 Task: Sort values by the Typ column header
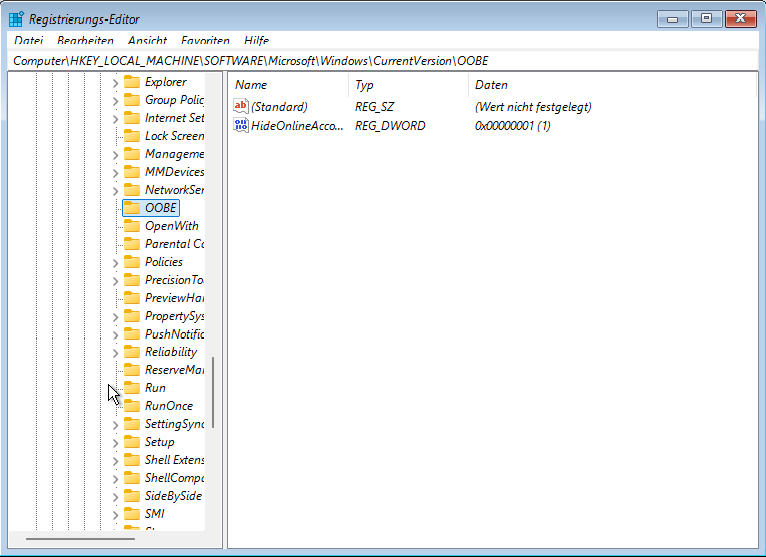(x=408, y=85)
